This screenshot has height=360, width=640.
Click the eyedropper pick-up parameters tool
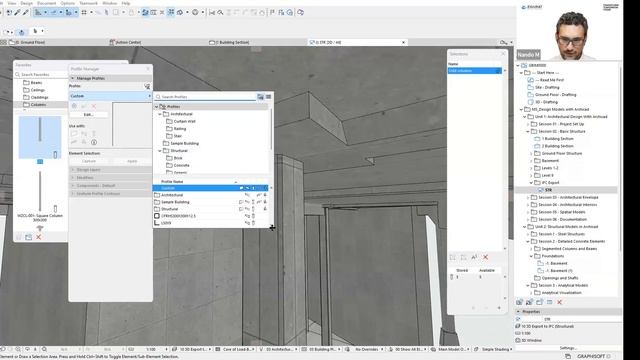(17, 13)
